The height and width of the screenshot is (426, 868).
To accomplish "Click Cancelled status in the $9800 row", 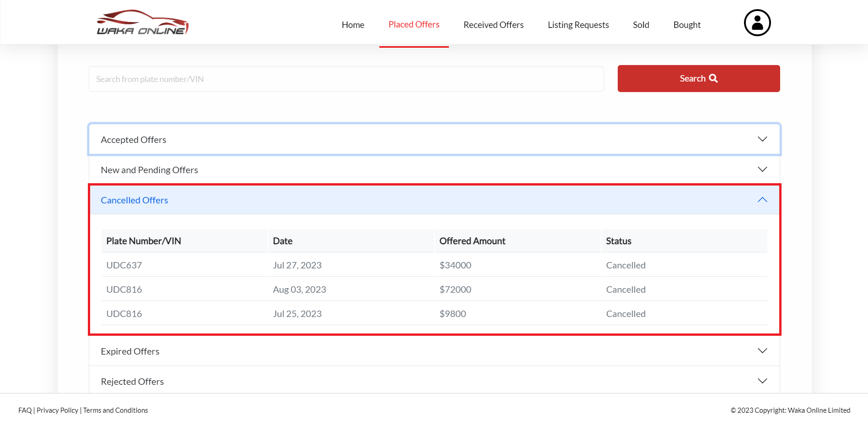I will tap(625, 314).
